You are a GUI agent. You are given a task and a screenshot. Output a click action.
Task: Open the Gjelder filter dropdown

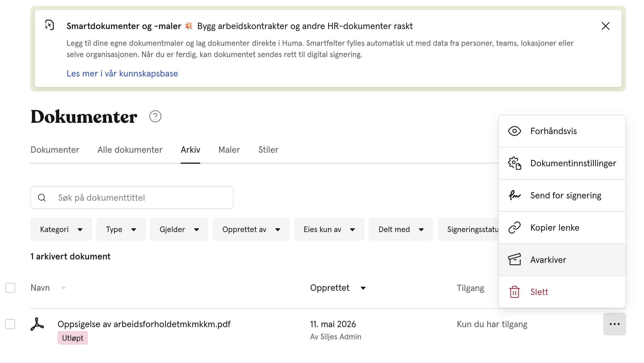click(x=179, y=229)
